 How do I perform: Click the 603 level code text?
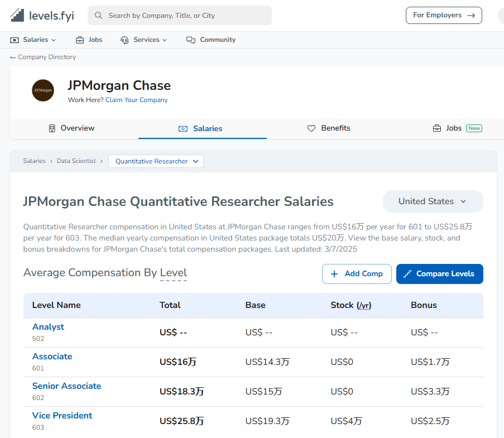tap(38, 427)
